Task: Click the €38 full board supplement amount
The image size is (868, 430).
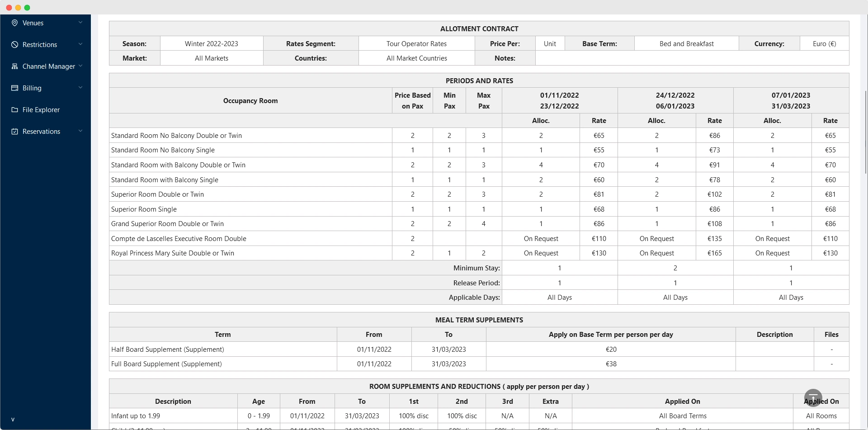Action: (x=611, y=364)
